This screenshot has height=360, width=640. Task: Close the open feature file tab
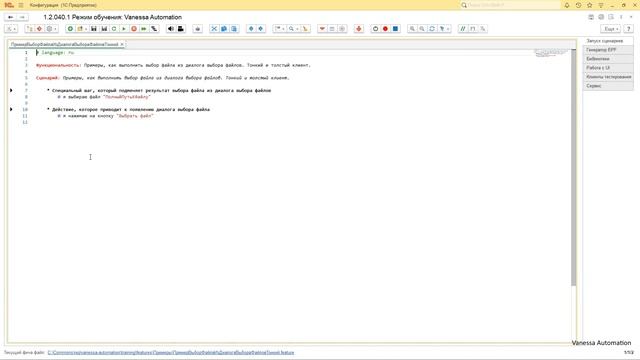(x=122, y=44)
